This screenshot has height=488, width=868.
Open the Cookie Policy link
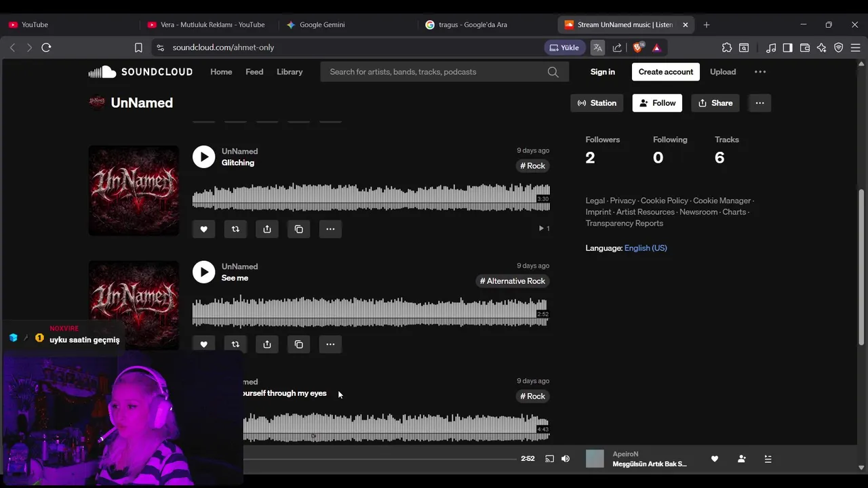(664, 201)
